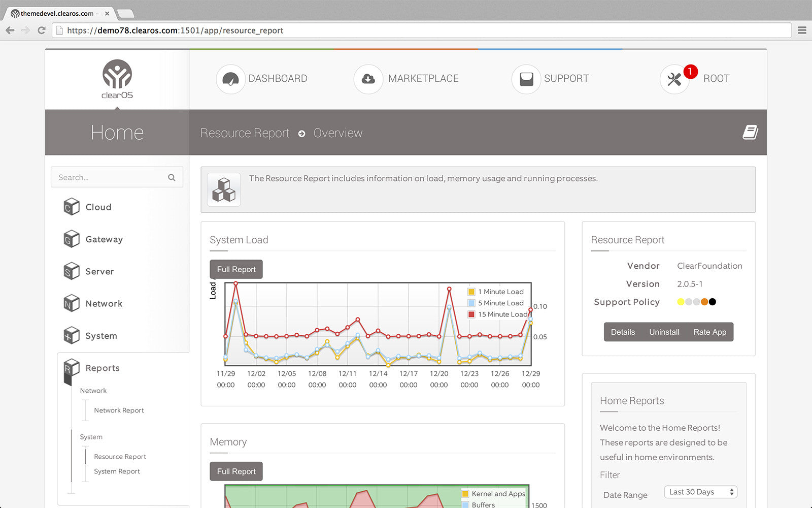
Task: Open documentation via the book icon
Action: pos(750,132)
